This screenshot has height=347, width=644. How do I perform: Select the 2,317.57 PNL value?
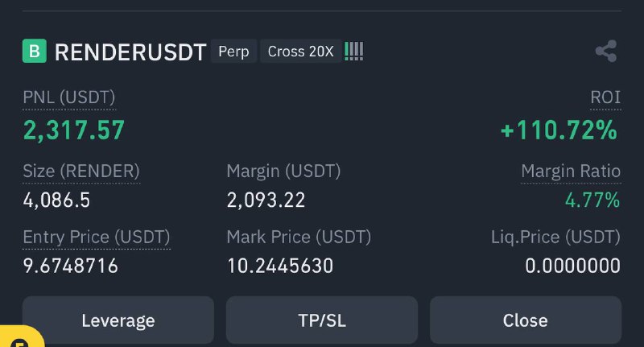click(x=74, y=130)
